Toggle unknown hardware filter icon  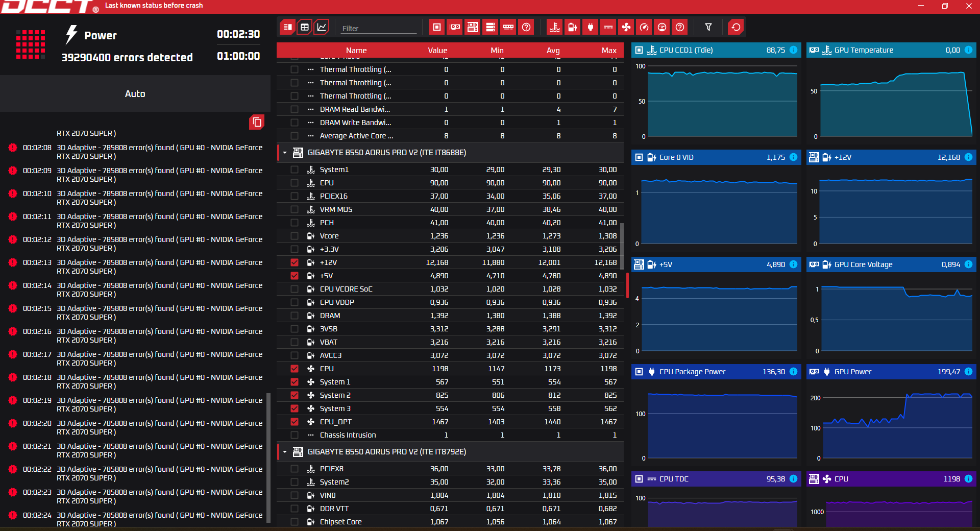click(x=526, y=27)
